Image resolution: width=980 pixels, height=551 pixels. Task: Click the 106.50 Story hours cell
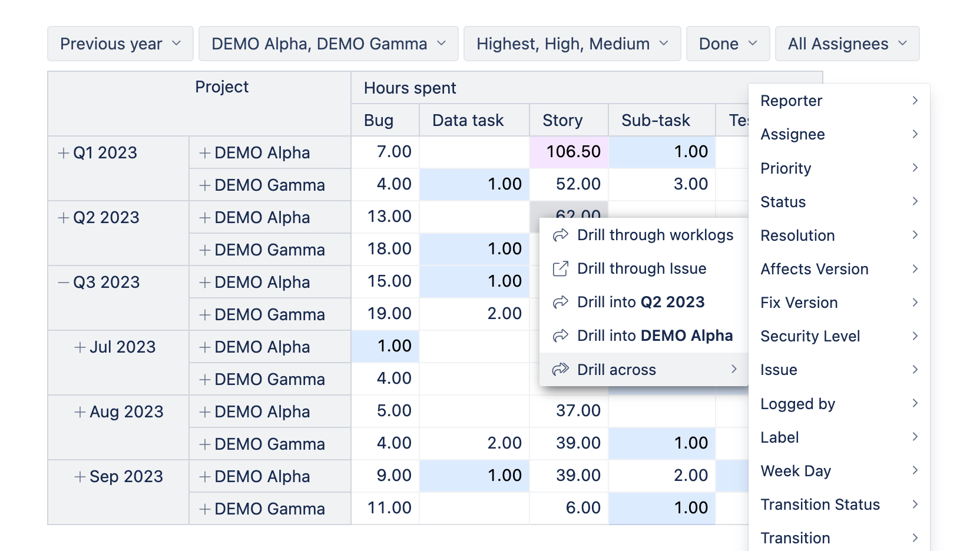tap(569, 152)
